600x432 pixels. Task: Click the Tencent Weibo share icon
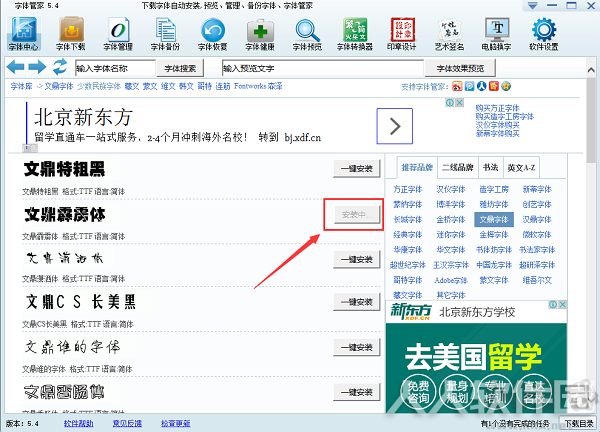point(470,86)
